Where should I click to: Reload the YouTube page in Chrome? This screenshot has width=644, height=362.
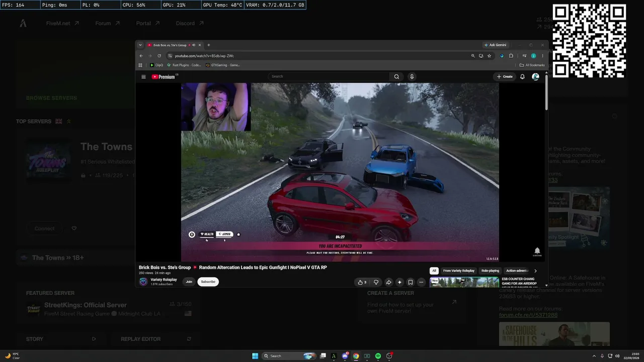(159, 56)
